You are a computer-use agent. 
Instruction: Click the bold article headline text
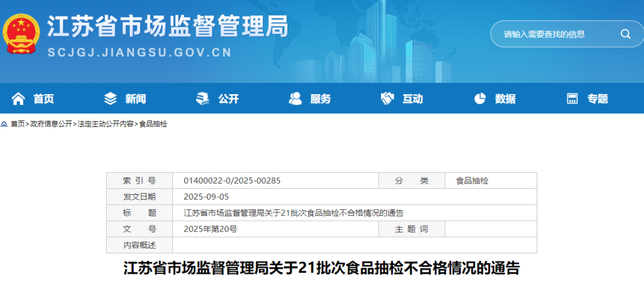click(321, 268)
